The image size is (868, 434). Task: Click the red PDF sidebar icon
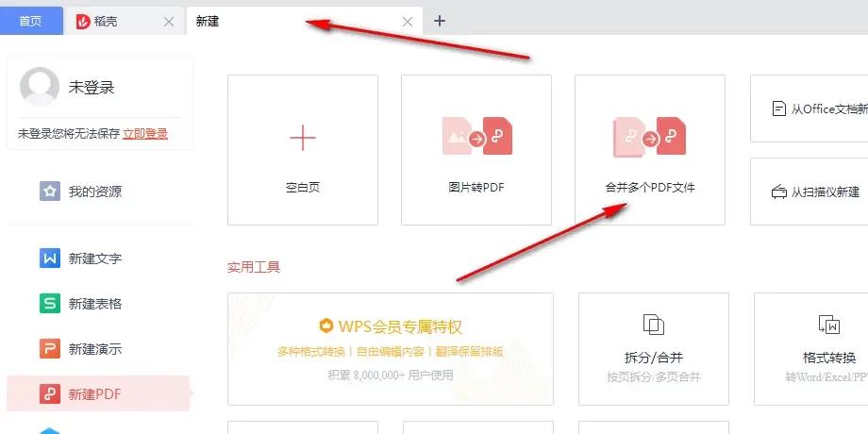50,394
